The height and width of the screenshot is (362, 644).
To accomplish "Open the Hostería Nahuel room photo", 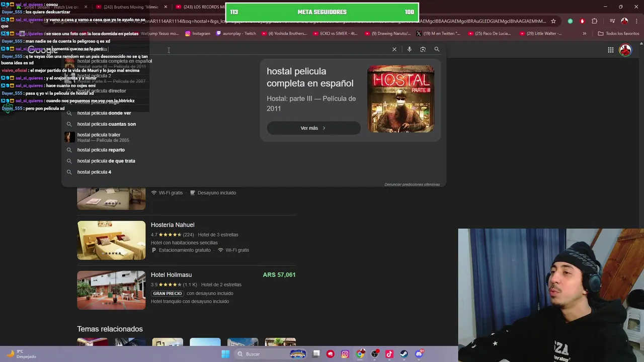I will tap(111, 240).
